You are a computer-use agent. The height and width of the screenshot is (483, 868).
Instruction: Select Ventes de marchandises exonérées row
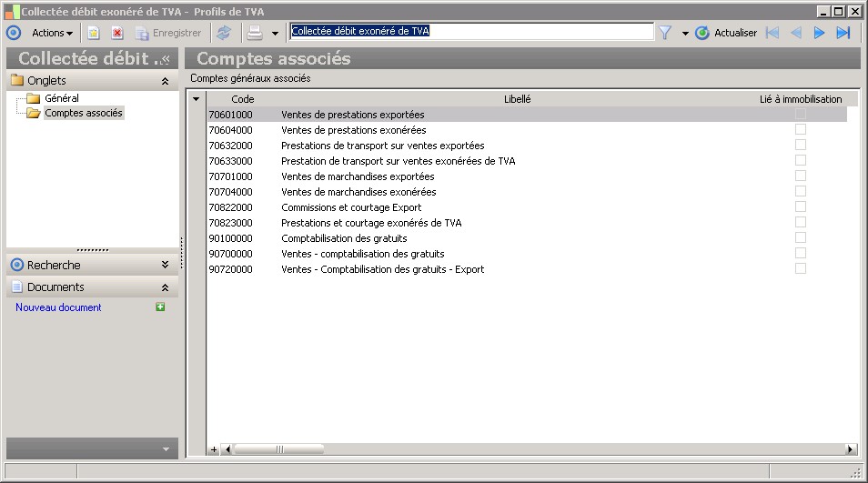point(527,192)
